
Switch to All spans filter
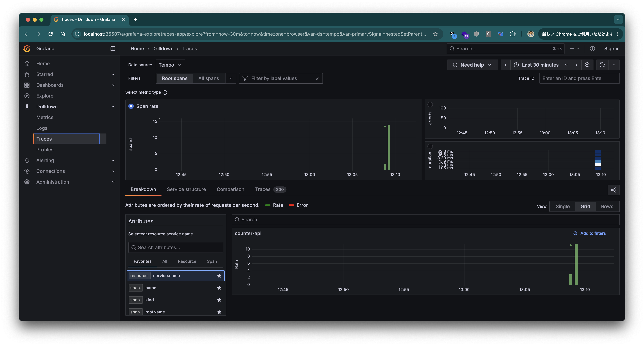pyautogui.click(x=208, y=78)
